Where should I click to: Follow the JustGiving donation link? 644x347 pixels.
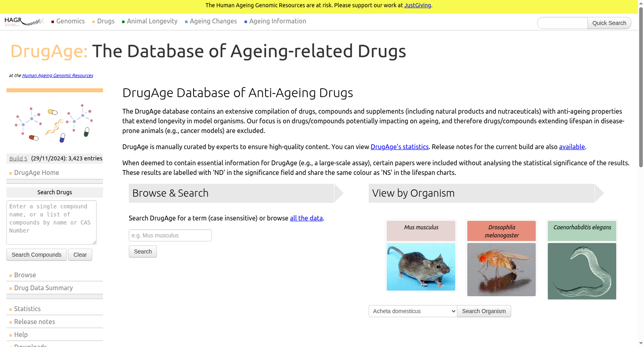coord(417,5)
